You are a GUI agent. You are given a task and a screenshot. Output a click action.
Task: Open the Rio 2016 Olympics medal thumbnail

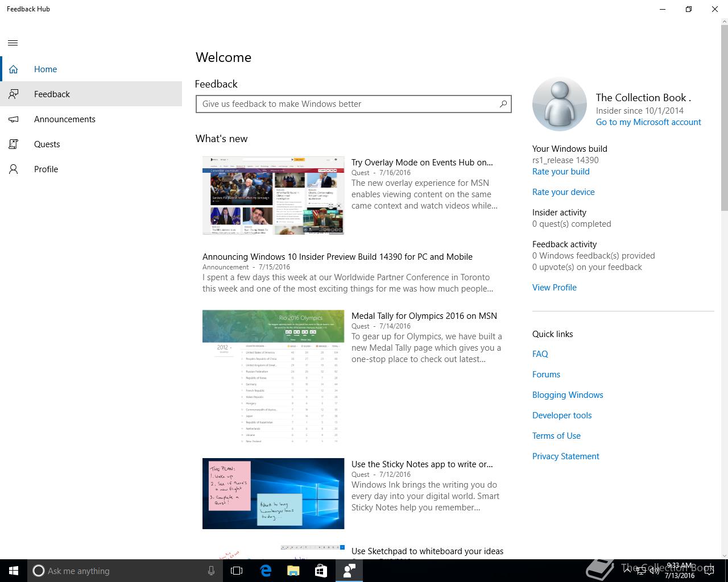(x=273, y=376)
